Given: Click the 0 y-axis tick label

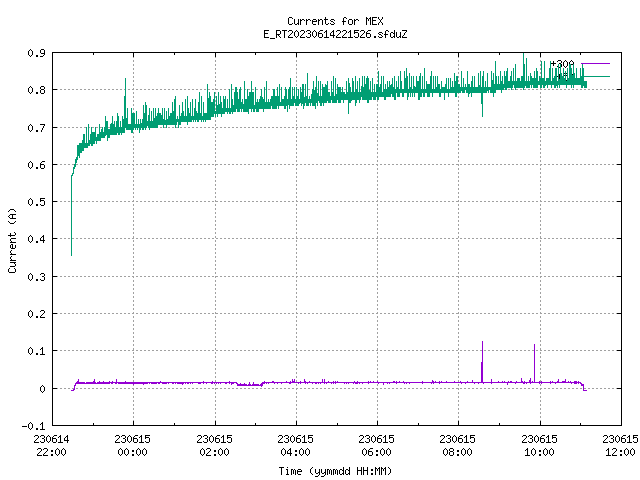Looking at the screenshot, I should click(x=42, y=389).
